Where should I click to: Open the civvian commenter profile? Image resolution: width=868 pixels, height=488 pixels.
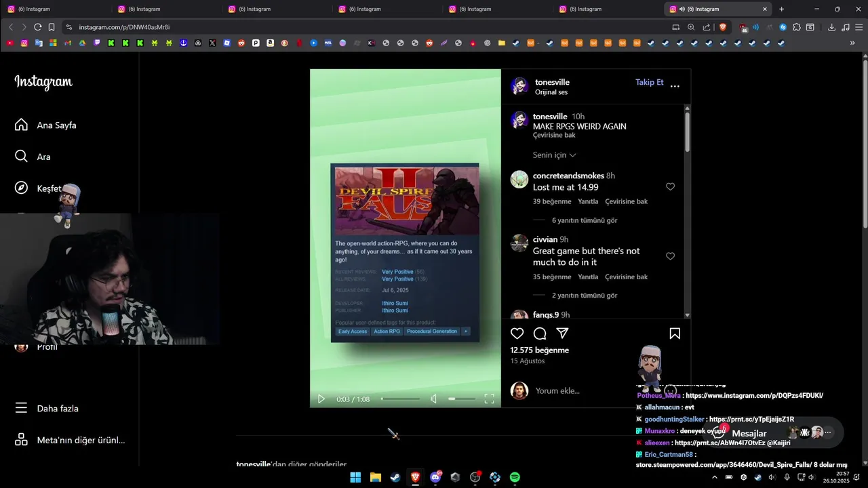(x=545, y=239)
